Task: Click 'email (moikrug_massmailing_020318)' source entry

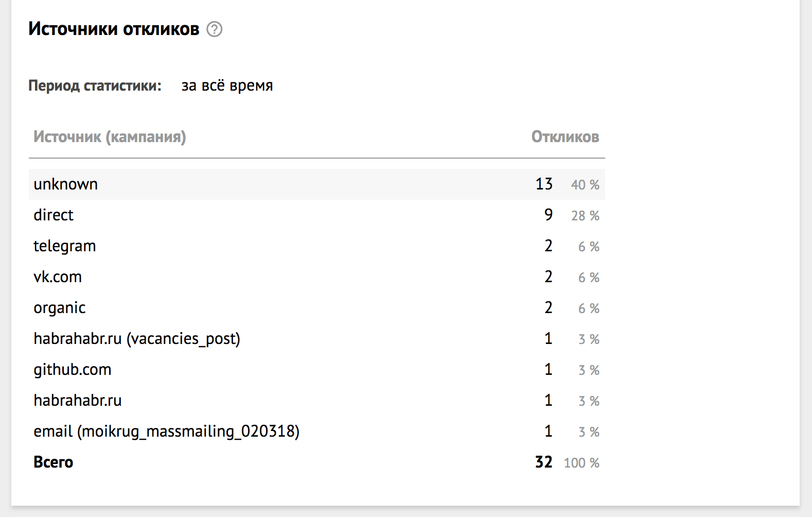Action: (166, 432)
